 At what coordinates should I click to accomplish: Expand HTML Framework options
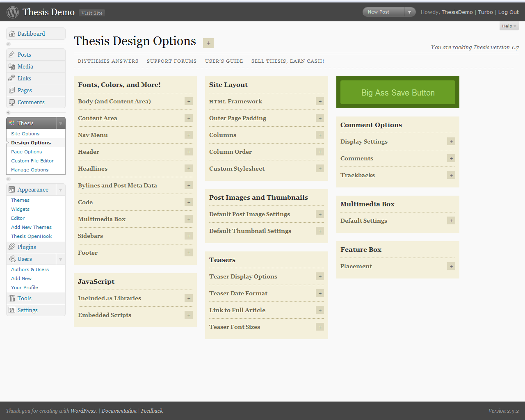tap(320, 101)
